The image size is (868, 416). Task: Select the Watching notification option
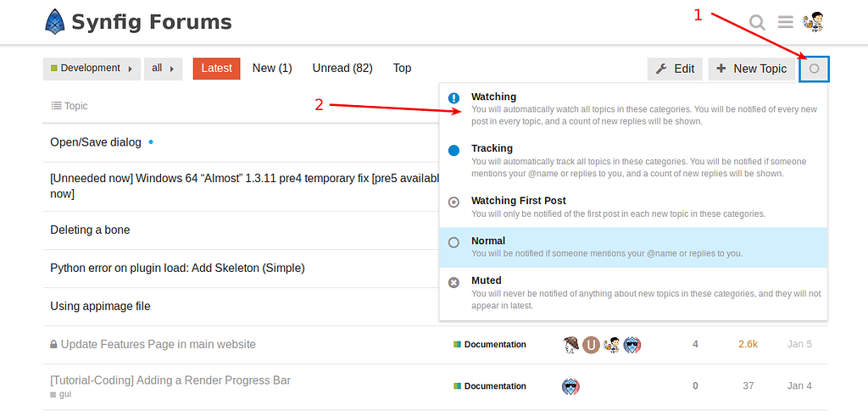tap(494, 97)
